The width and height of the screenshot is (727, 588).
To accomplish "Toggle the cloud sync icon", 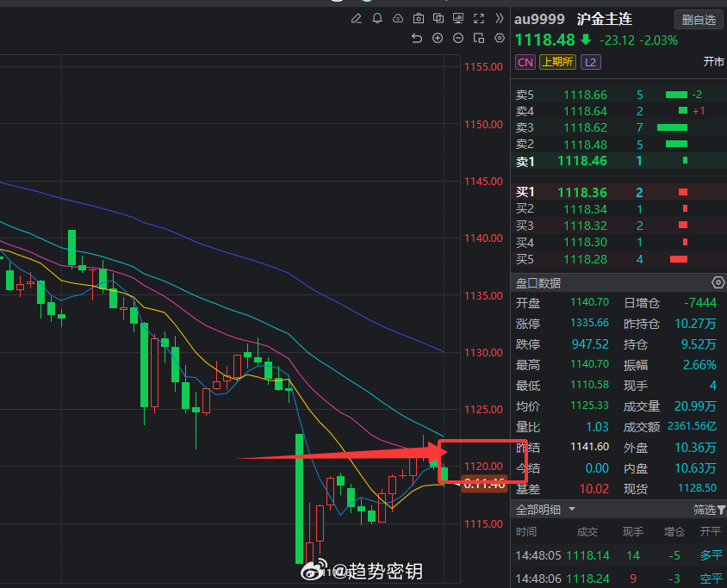I will (397, 18).
